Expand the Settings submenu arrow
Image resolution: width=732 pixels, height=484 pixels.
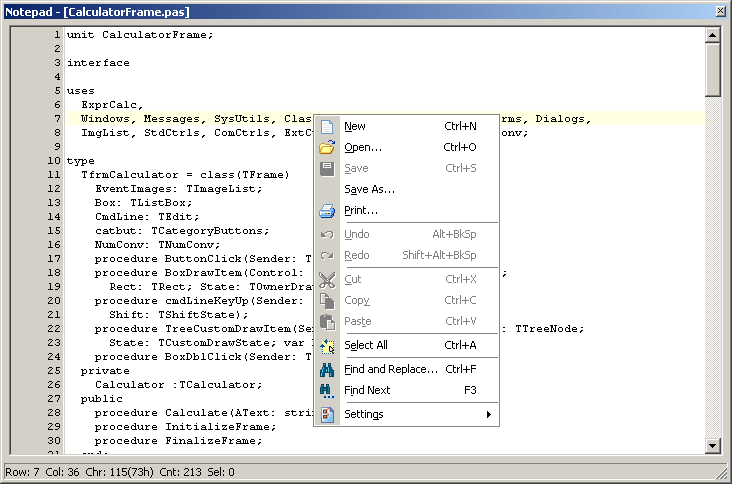click(x=488, y=414)
